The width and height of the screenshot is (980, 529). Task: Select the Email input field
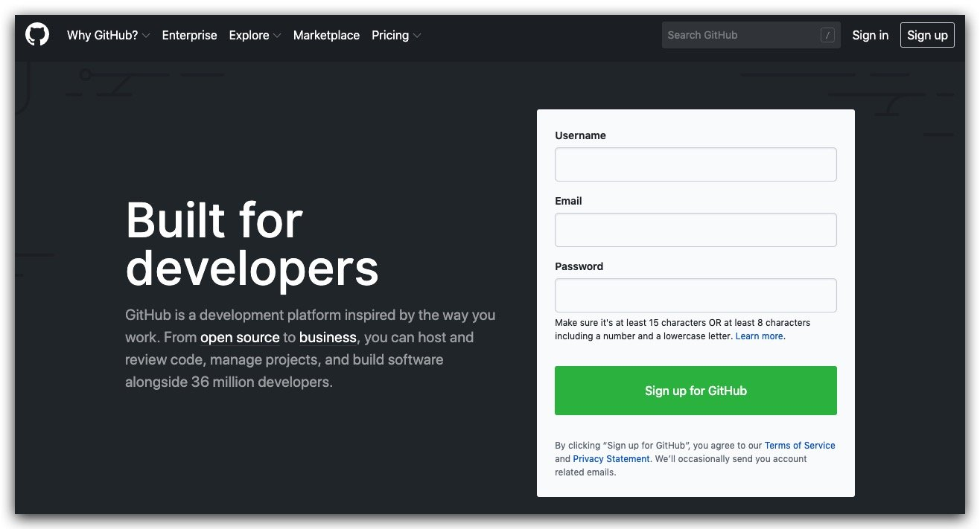(696, 230)
